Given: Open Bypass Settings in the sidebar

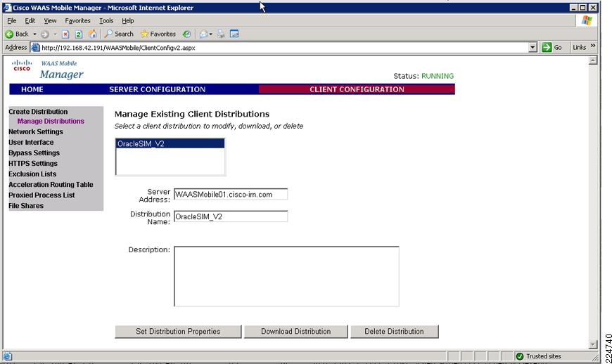Looking at the screenshot, I should (34, 152).
